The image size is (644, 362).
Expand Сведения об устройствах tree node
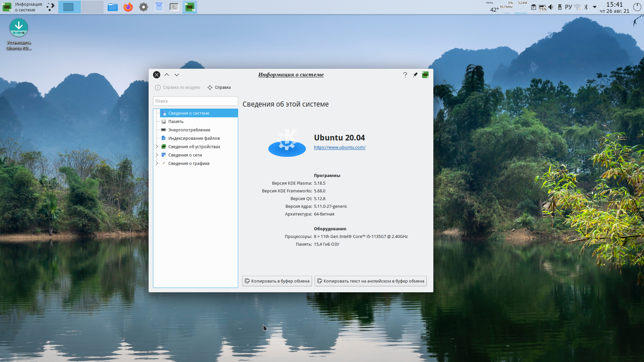[157, 147]
